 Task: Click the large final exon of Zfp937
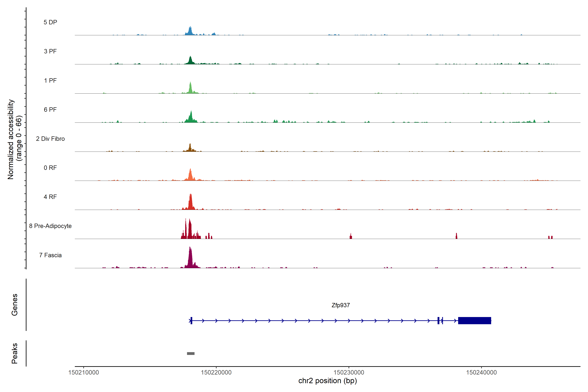[x=474, y=320]
